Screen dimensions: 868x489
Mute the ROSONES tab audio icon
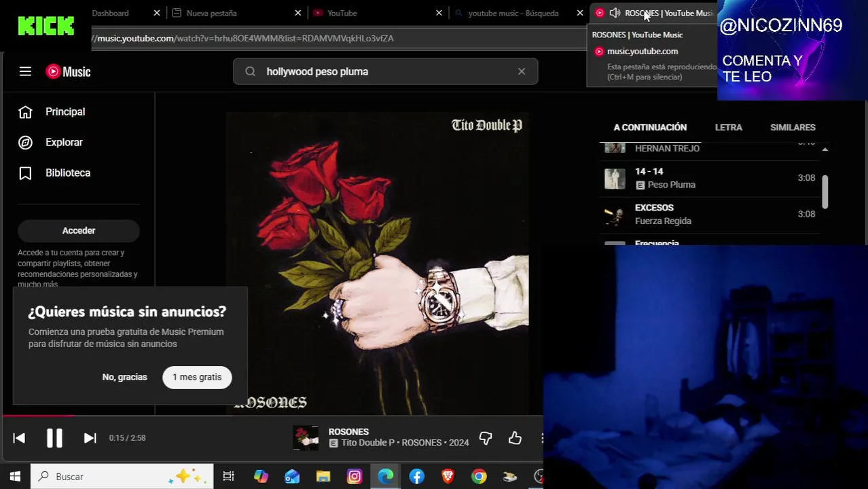click(615, 13)
